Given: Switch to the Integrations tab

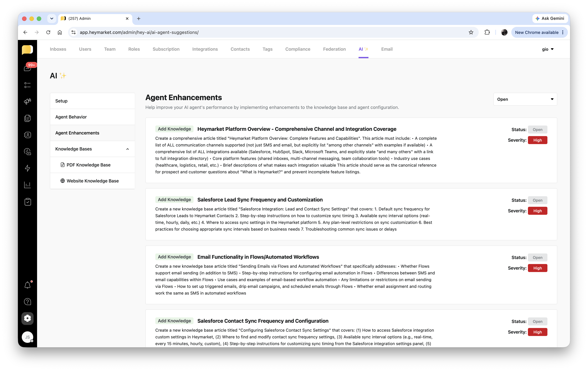Looking at the screenshot, I should [205, 49].
